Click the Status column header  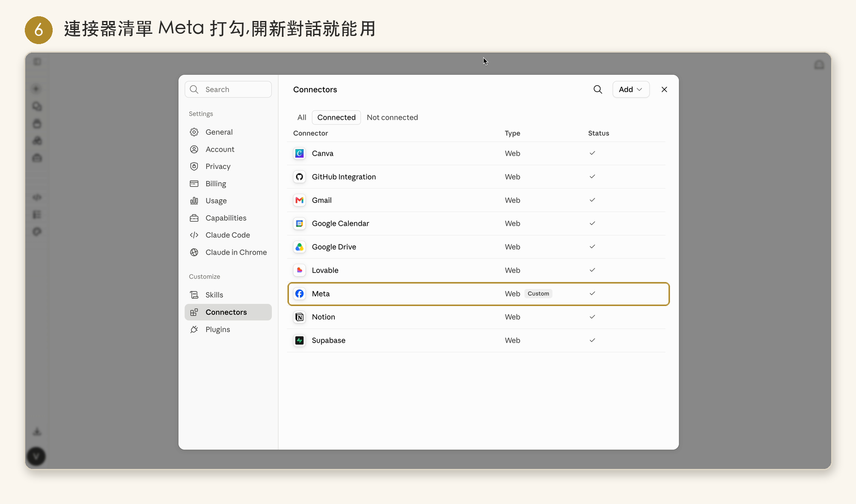(x=598, y=133)
